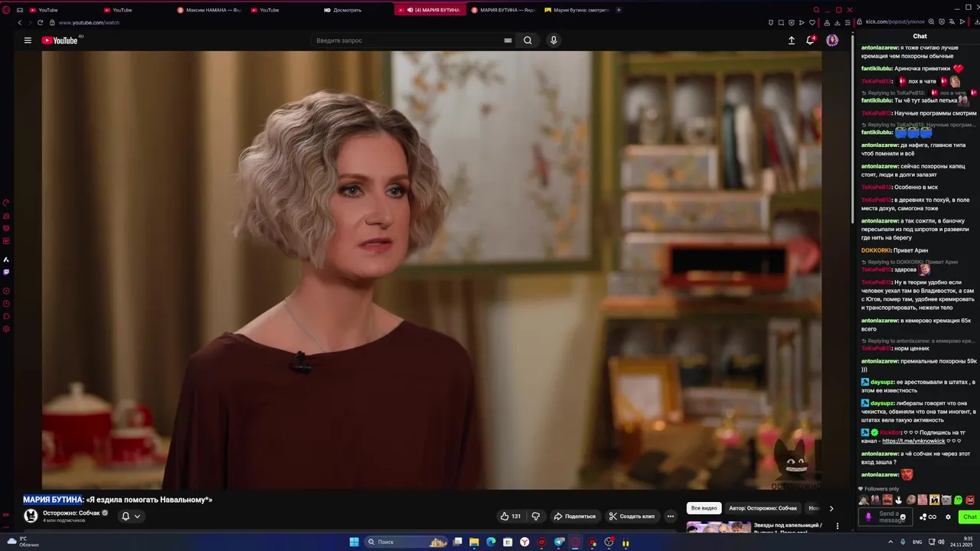
Task: Click the video title "МАРИЯ БУТИНА" text
Action: (x=53, y=500)
